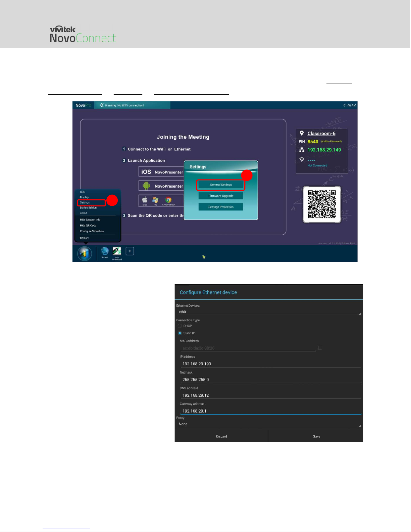Click the disabled MAC address field
This screenshot has height=532, width=411.
pyautogui.click(x=248, y=348)
